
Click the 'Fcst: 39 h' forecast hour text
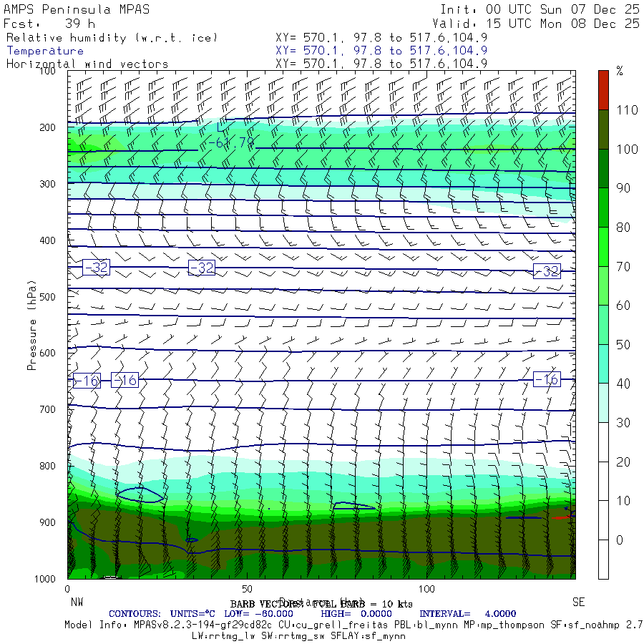pos(49,24)
